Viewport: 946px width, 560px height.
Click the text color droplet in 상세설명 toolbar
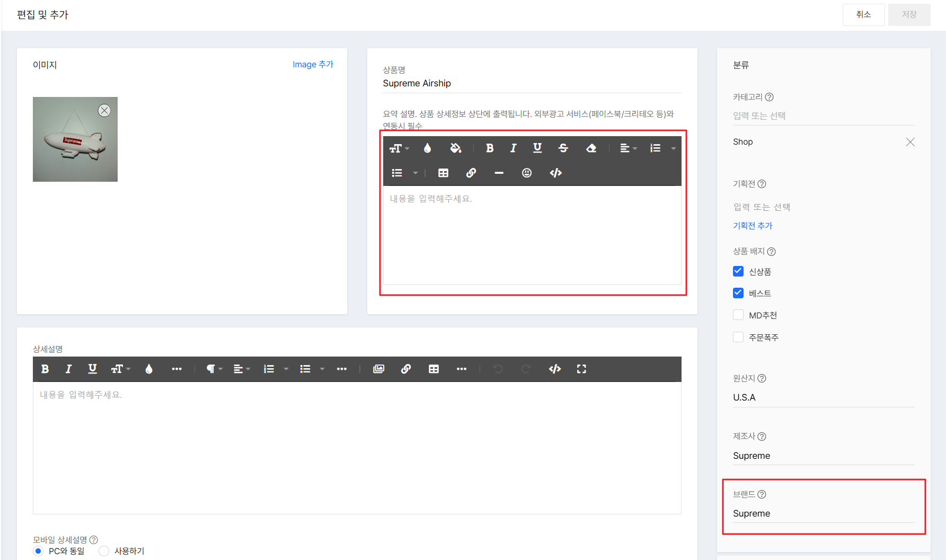pos(149,369)
